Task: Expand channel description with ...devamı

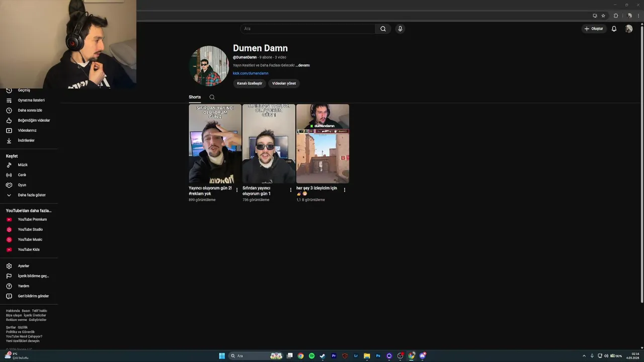Action: (x=303, y=65)
